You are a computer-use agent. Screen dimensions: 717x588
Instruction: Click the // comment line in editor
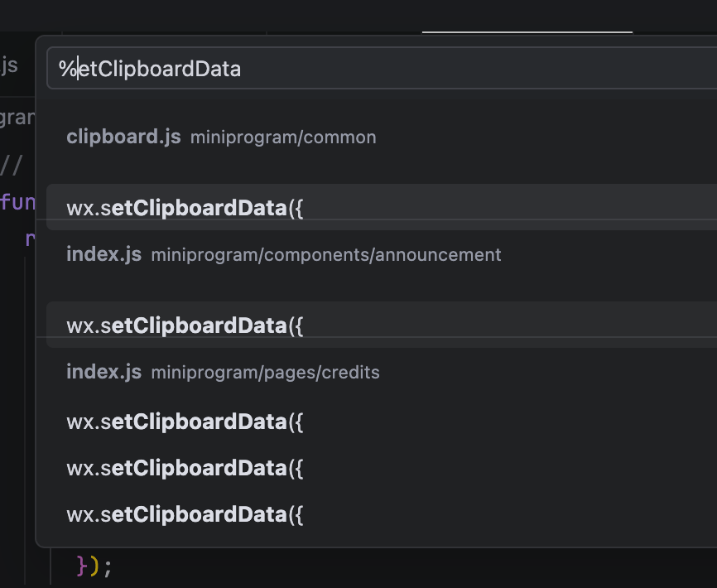coord(11,163)
